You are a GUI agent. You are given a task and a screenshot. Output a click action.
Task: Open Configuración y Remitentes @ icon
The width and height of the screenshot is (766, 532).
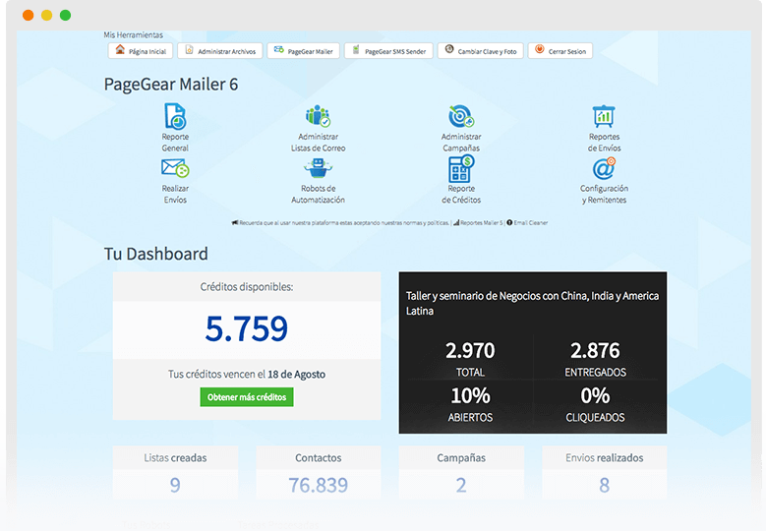[x=604, y=168]
